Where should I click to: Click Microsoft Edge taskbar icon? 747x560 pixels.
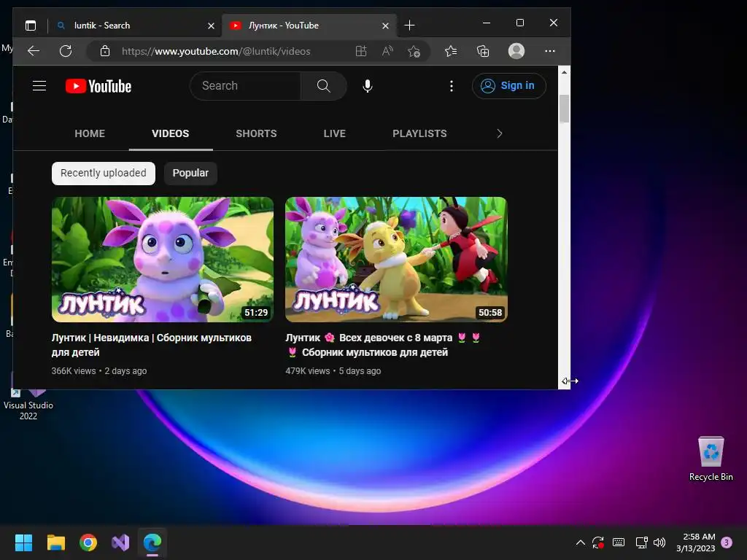click(x=152, y=542)
